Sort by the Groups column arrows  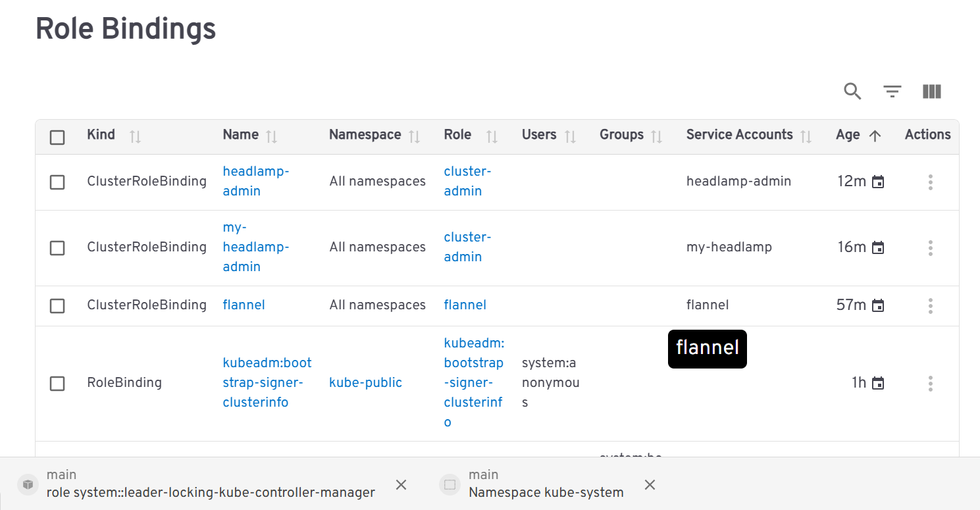[656, 136]
